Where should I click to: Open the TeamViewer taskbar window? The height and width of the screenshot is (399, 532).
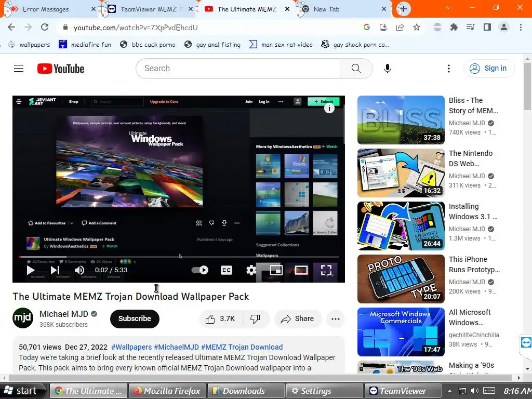point(403,391)
